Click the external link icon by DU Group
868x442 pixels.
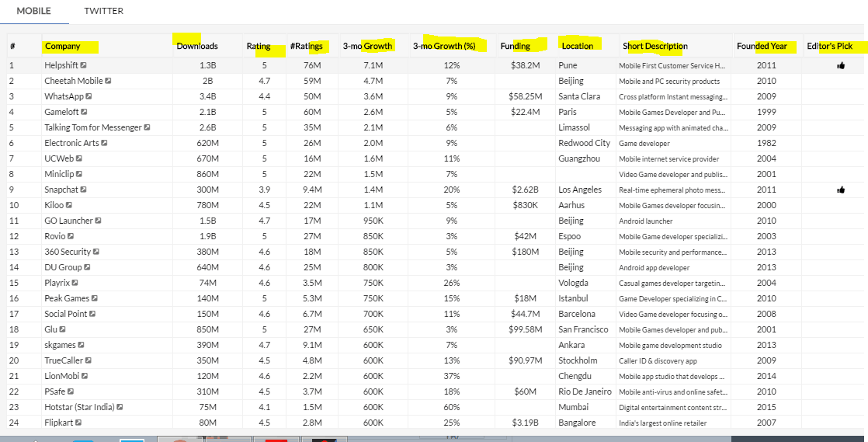click(x=87, y=267)
